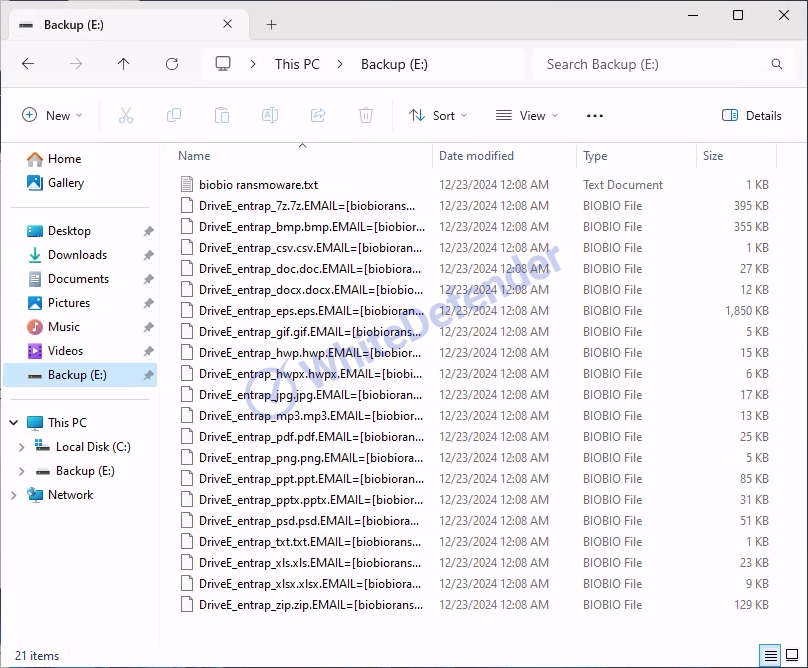Click the biobio ransmoware.txt file icon
Screen dimensions: 808x668
click(187, 184)
